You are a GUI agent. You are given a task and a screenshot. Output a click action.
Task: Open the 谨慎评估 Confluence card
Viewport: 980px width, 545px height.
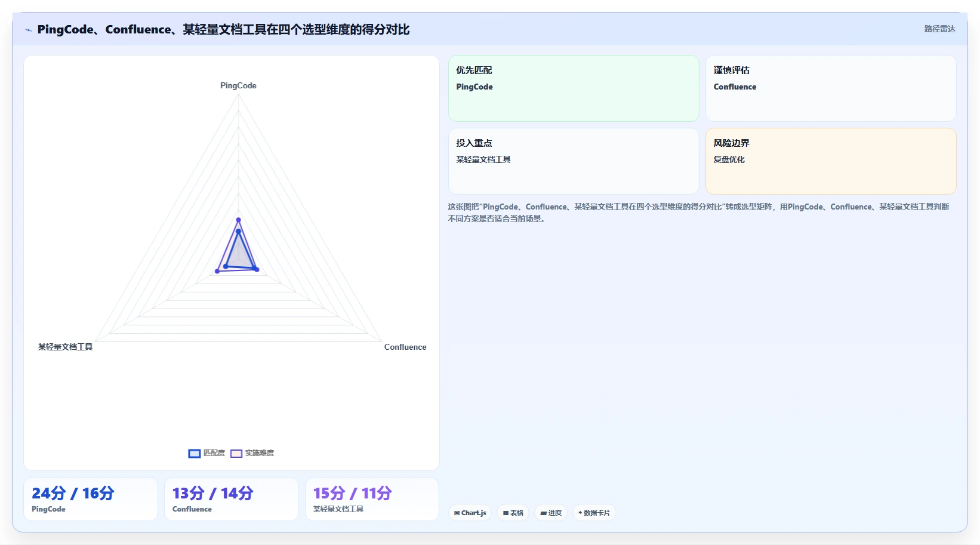(831, 88)
